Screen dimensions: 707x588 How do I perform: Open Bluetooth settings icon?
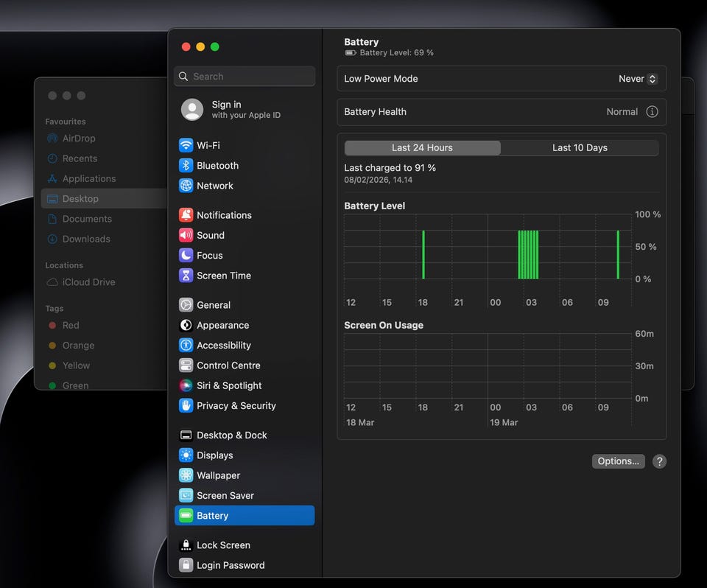pos(186,166)
